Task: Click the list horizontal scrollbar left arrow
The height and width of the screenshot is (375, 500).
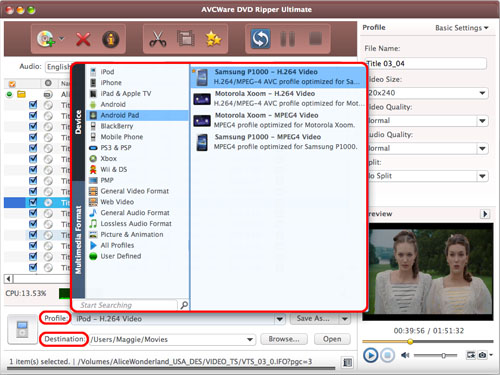Action: point(8,278)
